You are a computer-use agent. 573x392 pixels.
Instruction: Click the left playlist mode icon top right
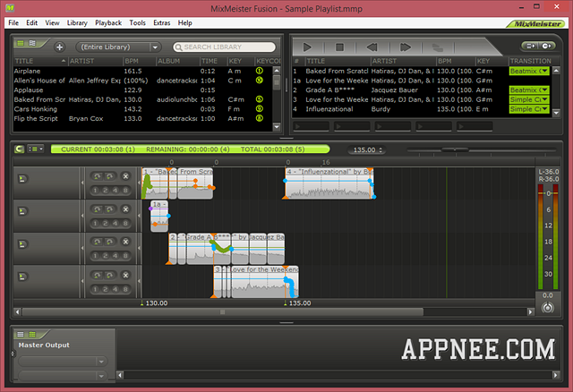tap(530, 46)
